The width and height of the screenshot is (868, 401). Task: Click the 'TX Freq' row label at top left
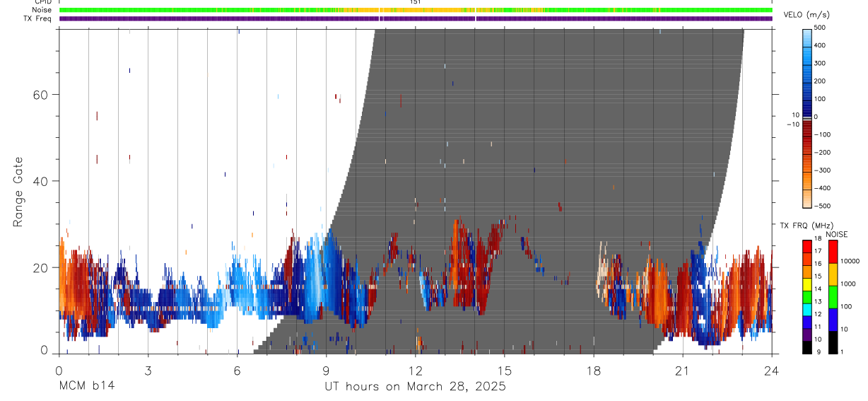coord(39,18)
